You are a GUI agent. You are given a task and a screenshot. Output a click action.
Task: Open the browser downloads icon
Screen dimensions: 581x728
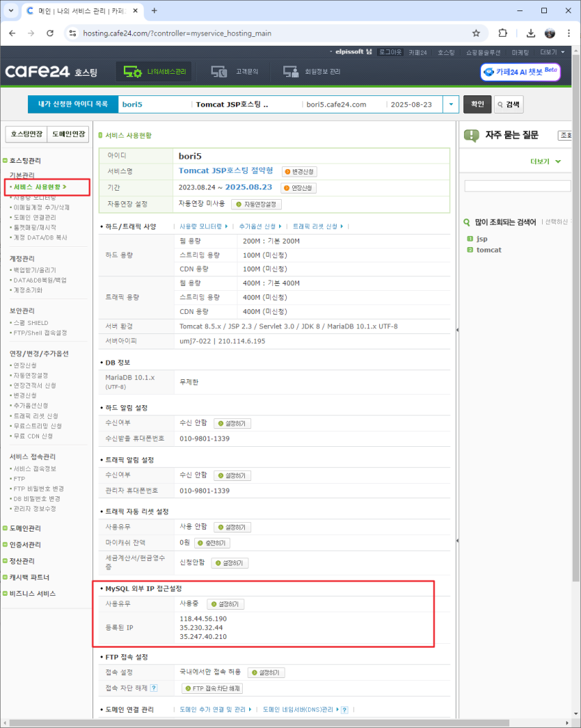(x=530, y=33)
